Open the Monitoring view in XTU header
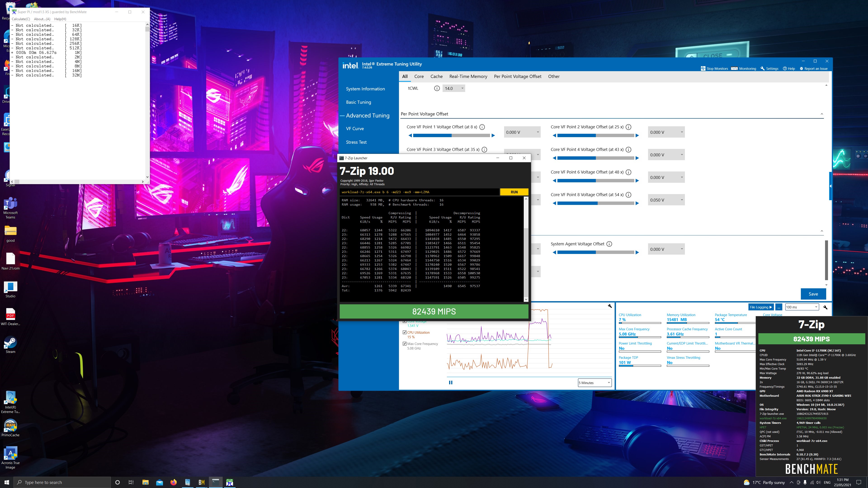This screenshot has width=868, height=488. (x=743, y=68)
